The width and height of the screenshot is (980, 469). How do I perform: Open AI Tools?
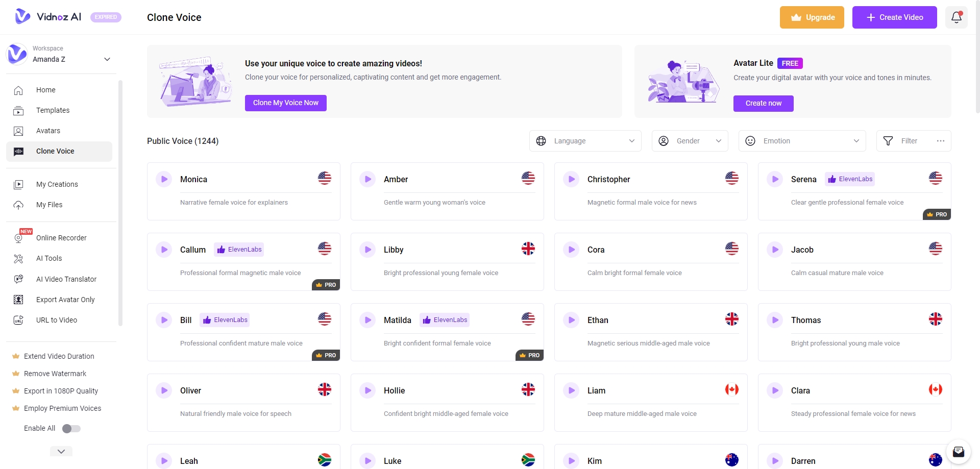tap(59, 258)
